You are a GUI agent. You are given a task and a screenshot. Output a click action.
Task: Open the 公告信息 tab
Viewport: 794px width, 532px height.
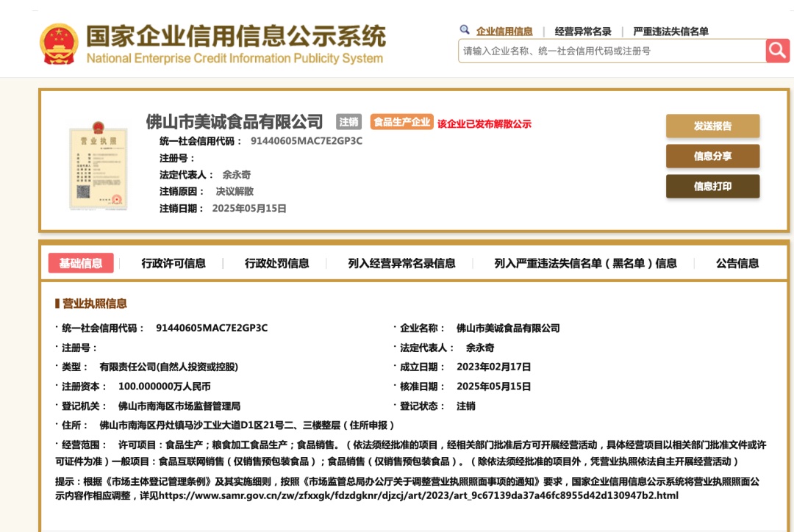pos(739,262)
